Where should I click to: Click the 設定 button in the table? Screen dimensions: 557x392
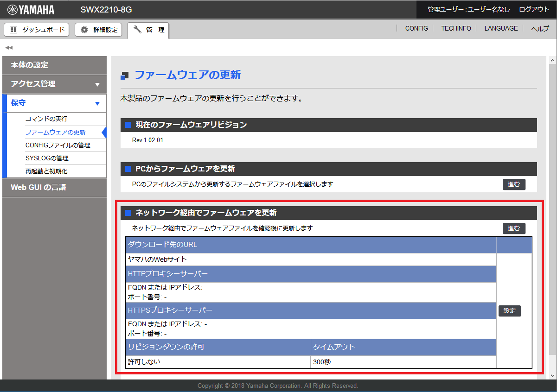[510, 311]
